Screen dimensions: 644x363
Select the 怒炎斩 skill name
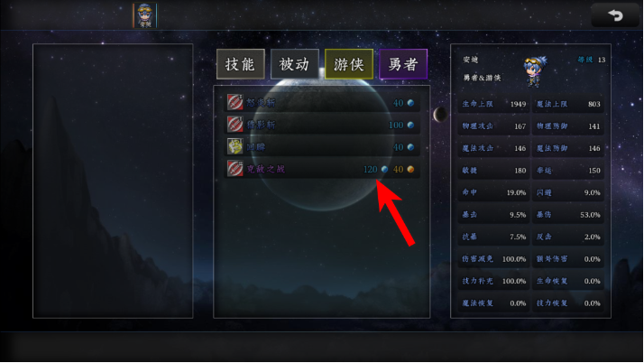pyautogui.click(x=261, y=103)
